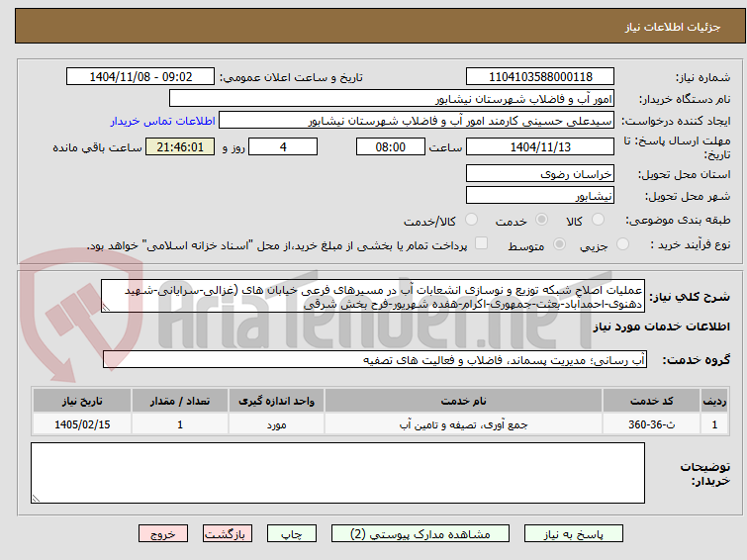This screenshot has height=560, width=747.
Task: Click unit cell مورد
Action: pyautogui.click(x=276, y=424)
